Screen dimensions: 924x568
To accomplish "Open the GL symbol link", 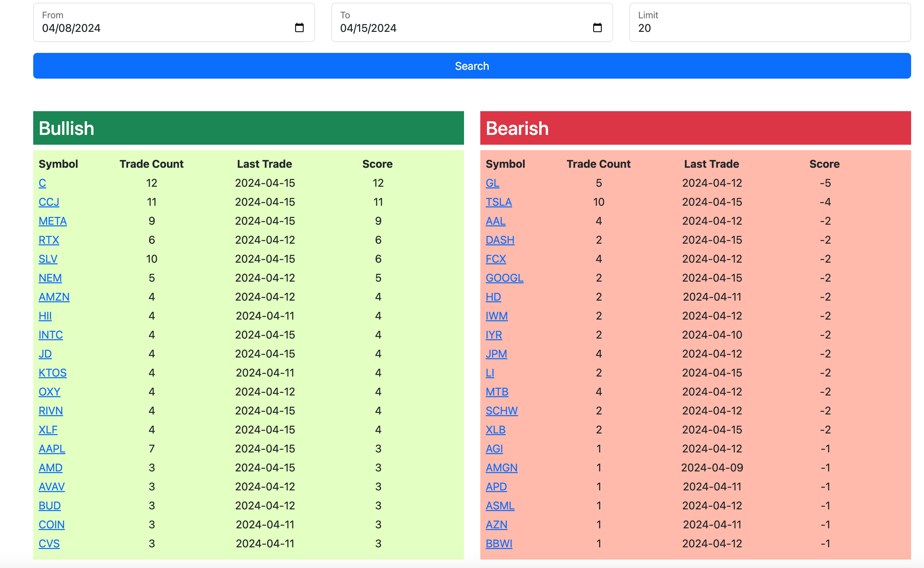I will pyautogui.click(x=492, y=183).
